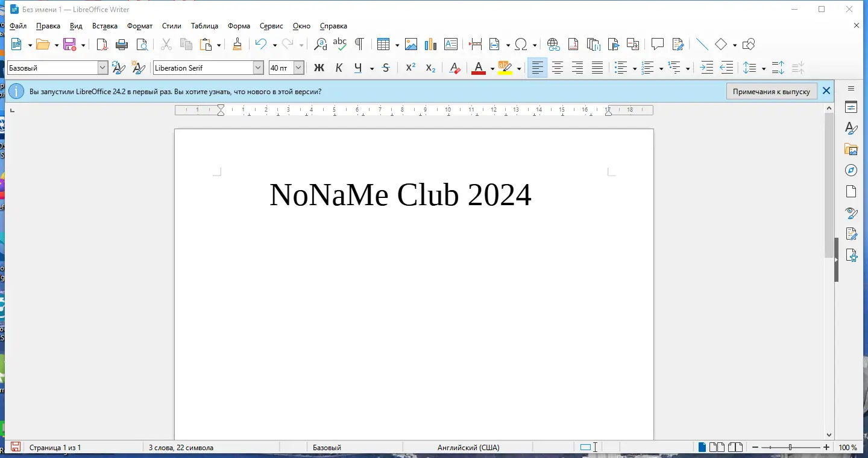Click the Print document icon

(x=122, y=44)
